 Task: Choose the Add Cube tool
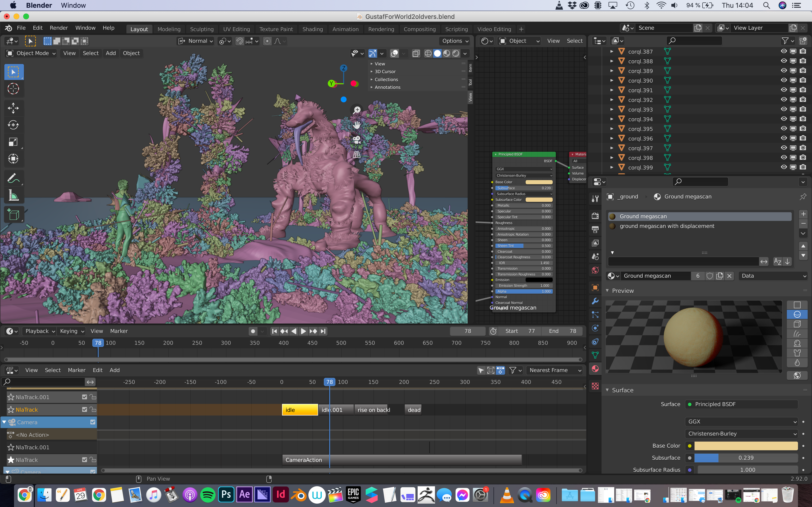pos(13,215)
